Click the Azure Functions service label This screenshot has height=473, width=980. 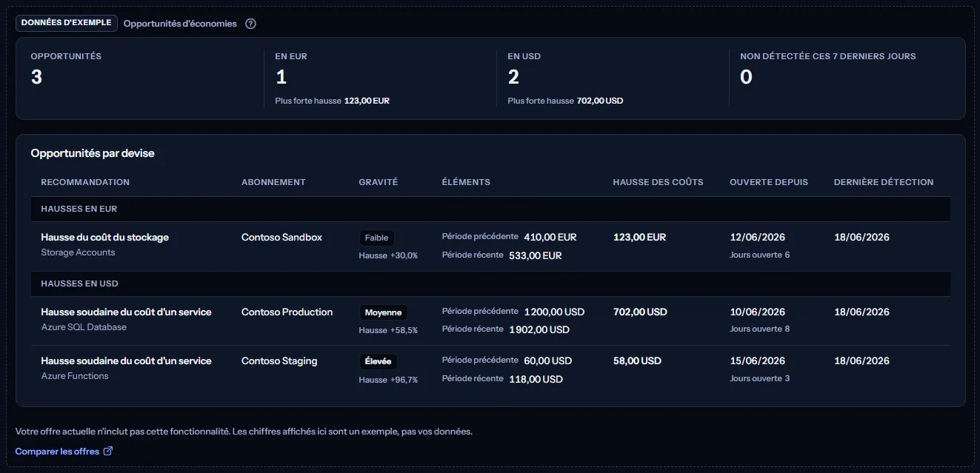coord(75,376)
